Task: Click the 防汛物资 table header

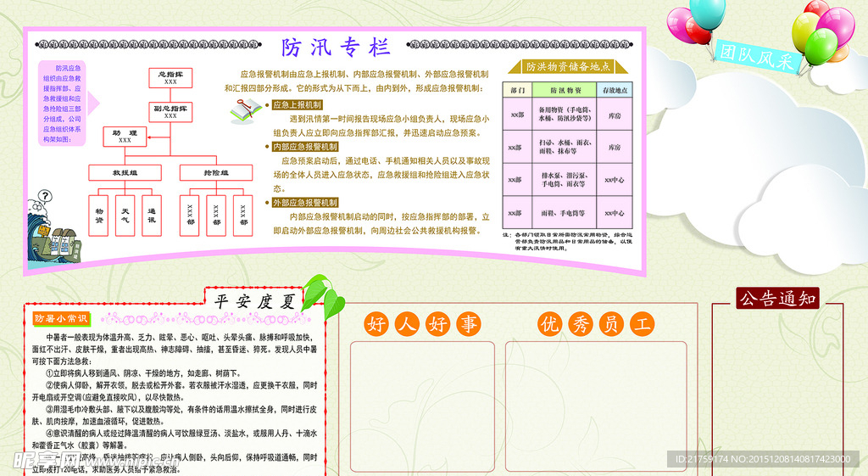Action: 565,90
